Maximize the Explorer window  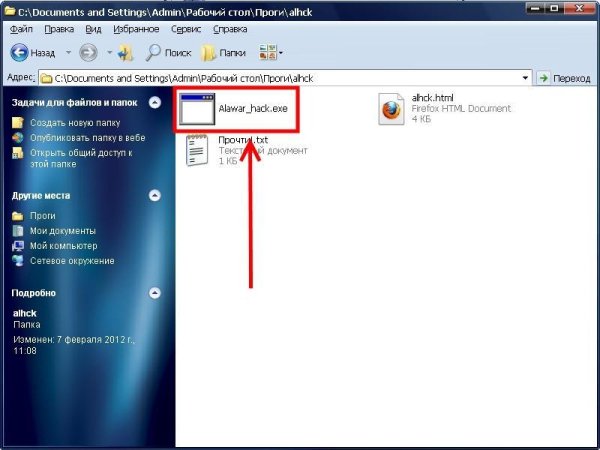pyautogui.click(x=554, y=7)
